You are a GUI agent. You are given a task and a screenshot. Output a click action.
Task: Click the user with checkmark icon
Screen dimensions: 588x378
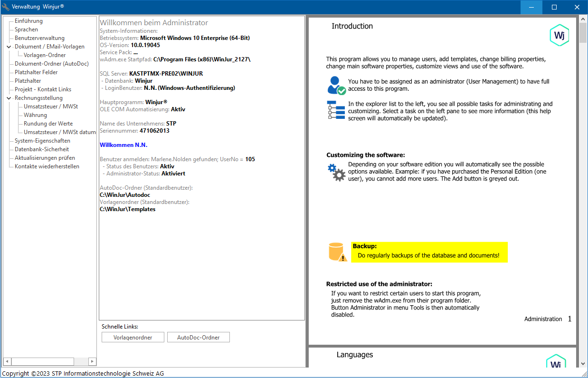(x=336, y=86)
